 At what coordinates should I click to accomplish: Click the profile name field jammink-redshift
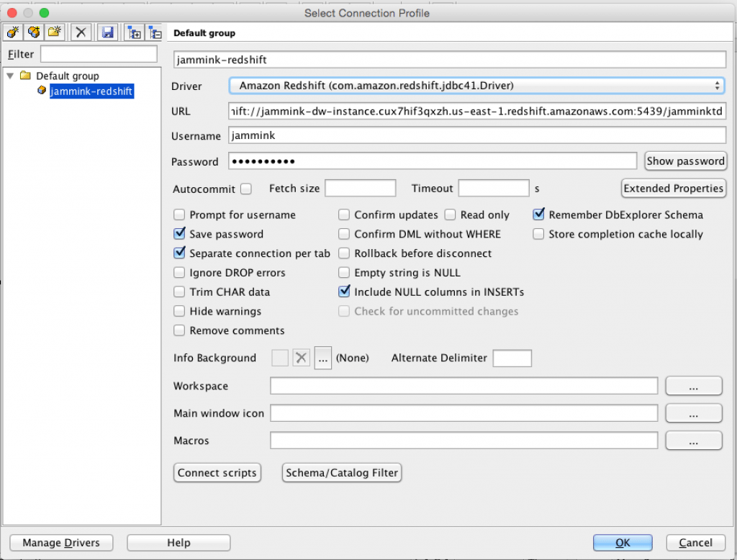450,60
